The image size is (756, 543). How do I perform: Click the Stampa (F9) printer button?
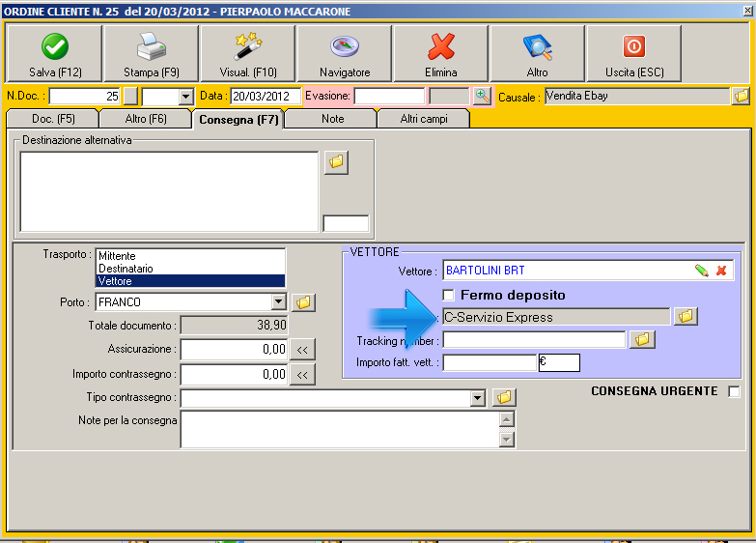coord(152,53)
